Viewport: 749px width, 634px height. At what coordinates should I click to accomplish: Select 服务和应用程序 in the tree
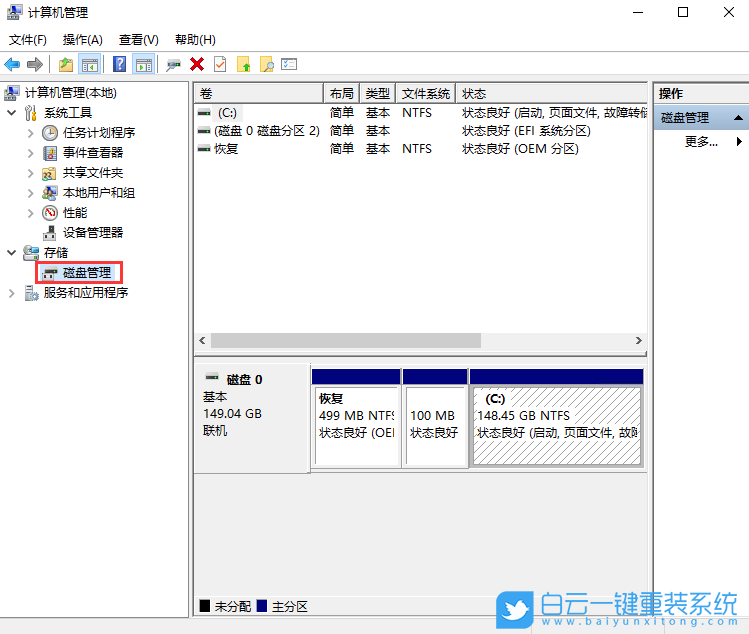click(86, 292)
